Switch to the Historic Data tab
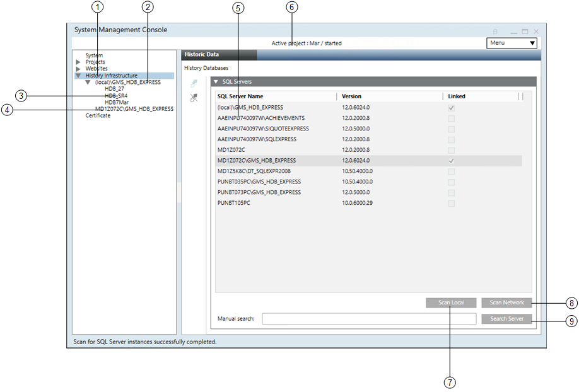 (218, 55)
